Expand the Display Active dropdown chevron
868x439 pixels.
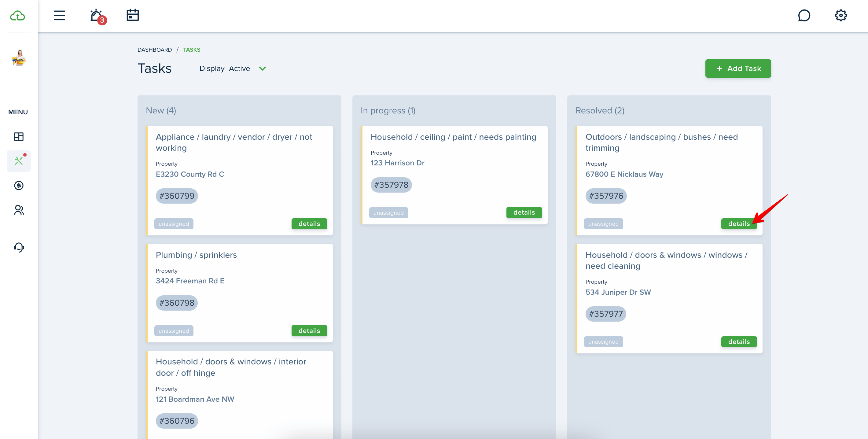tap(263, 68)
